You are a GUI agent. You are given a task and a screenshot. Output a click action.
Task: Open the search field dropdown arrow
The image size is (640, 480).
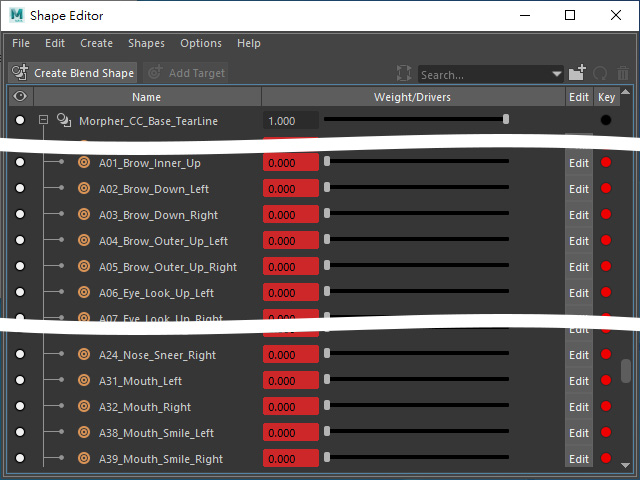556,74
